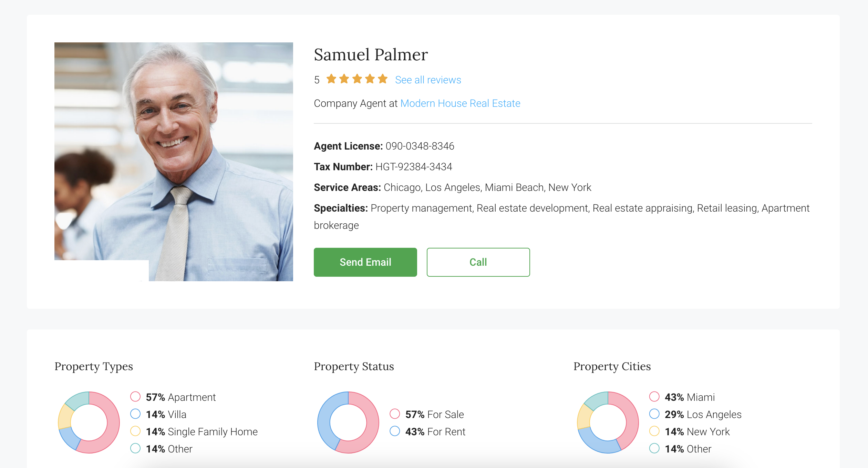Click Samuel Palmer's profile photo
Image resolution: width=868 pixels, height=468 pixels.
pos(174,161)
